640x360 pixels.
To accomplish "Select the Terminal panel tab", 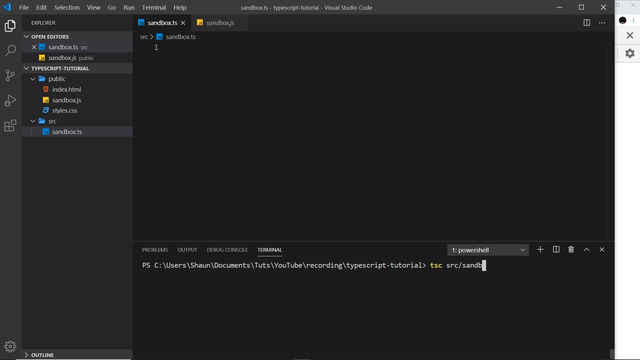I will point(269,250).
